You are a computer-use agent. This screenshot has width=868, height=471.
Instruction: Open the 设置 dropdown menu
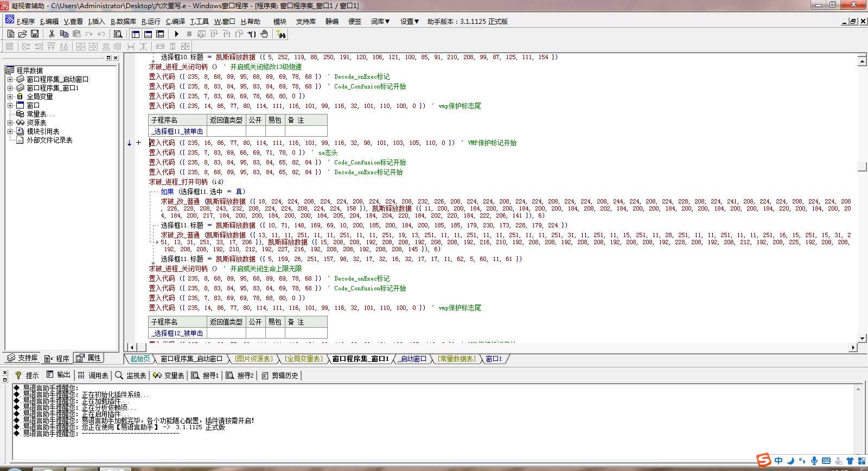coord(410,21)
